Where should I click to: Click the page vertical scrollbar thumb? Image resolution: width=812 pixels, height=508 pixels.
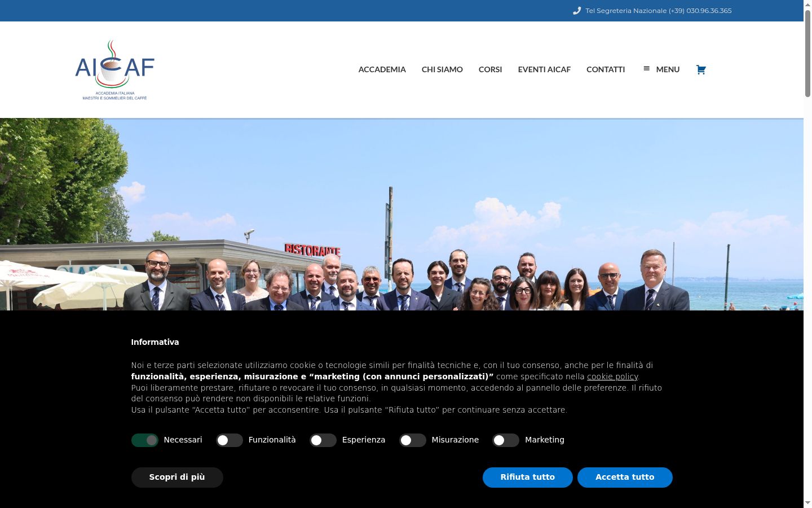pyautogui.click(x=807, y=54)
